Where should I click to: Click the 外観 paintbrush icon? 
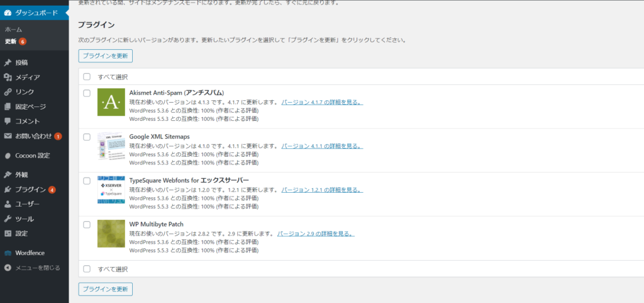tap(8, 174)
